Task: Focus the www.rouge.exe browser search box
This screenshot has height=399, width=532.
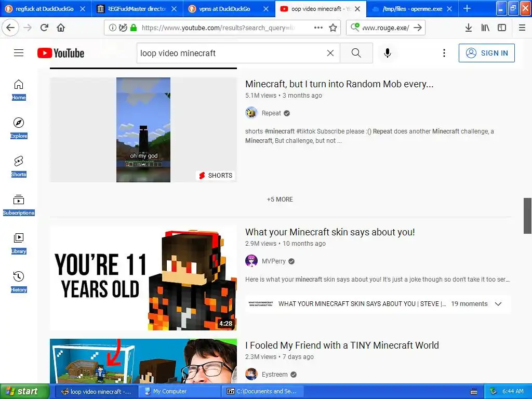Action: (385, 28)
